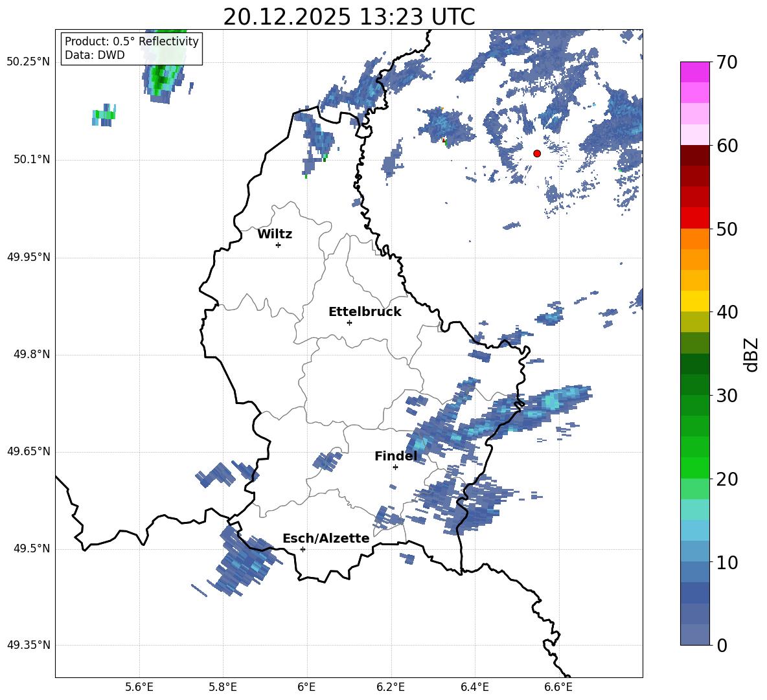
Task: Click the Ettelbruck station cross marker
Action: 349,322
